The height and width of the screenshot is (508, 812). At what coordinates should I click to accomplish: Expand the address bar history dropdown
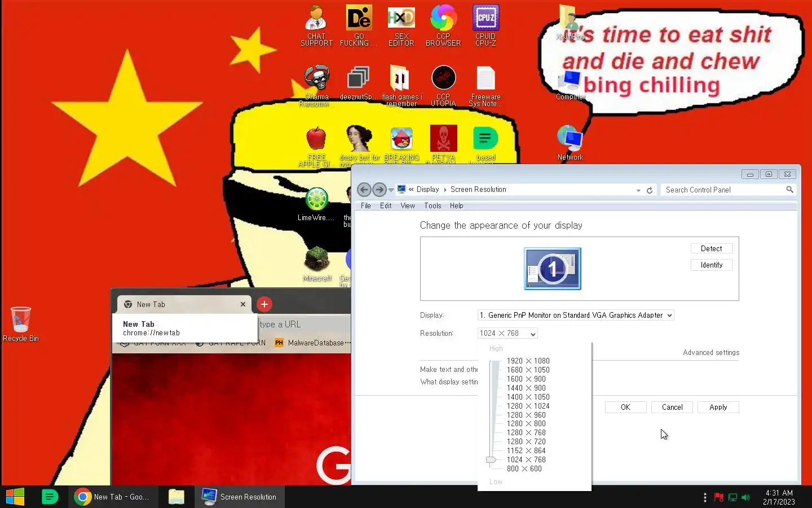[638, 190]
